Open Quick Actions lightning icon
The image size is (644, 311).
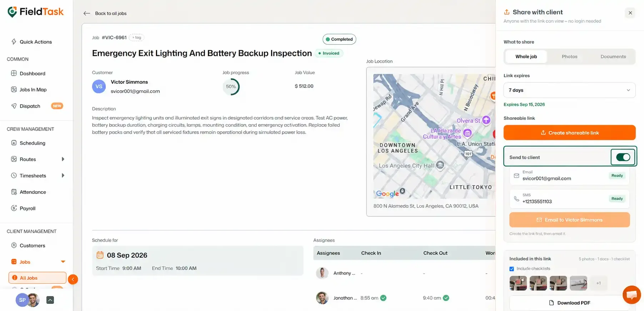pyautogui.click(x=14, y=42)
